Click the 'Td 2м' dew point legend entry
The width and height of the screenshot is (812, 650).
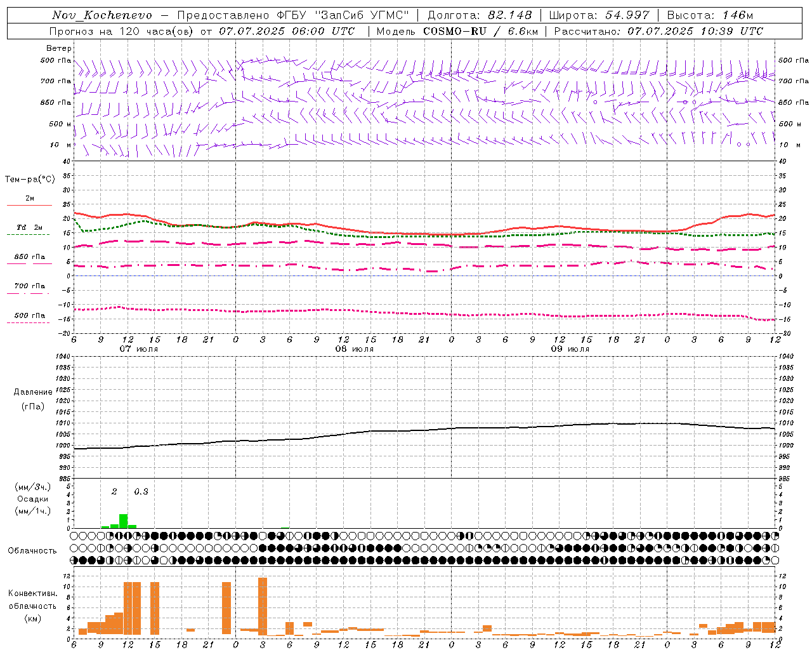click(29, 227)
